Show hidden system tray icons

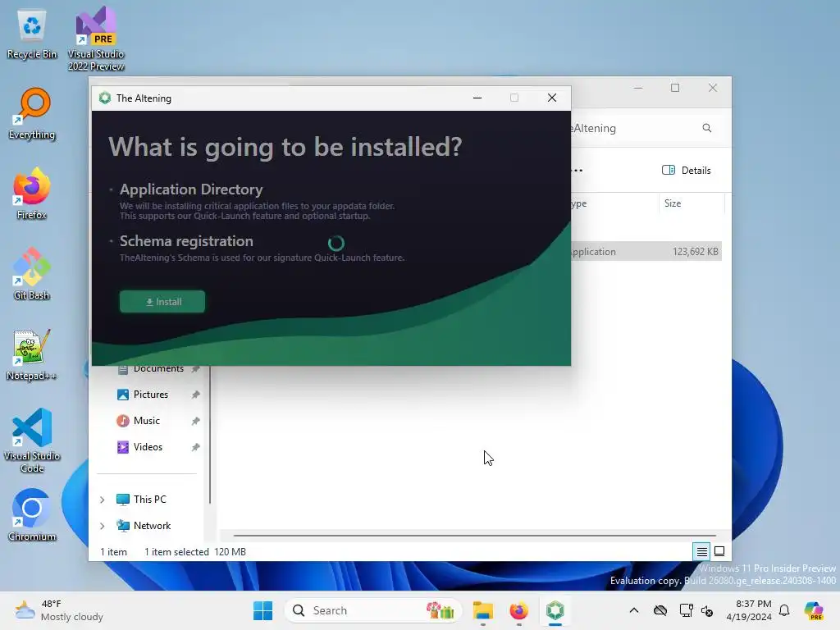[x=634, y=610]
